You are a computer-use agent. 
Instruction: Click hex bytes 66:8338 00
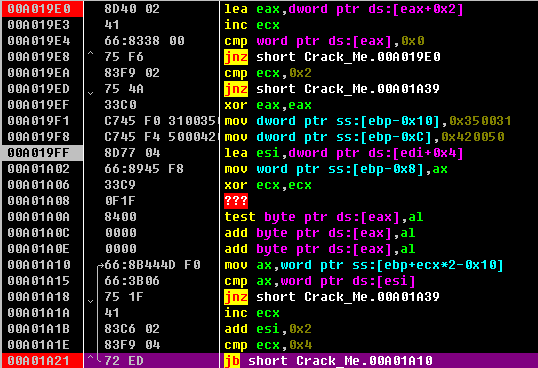click(x=144, y=41)
